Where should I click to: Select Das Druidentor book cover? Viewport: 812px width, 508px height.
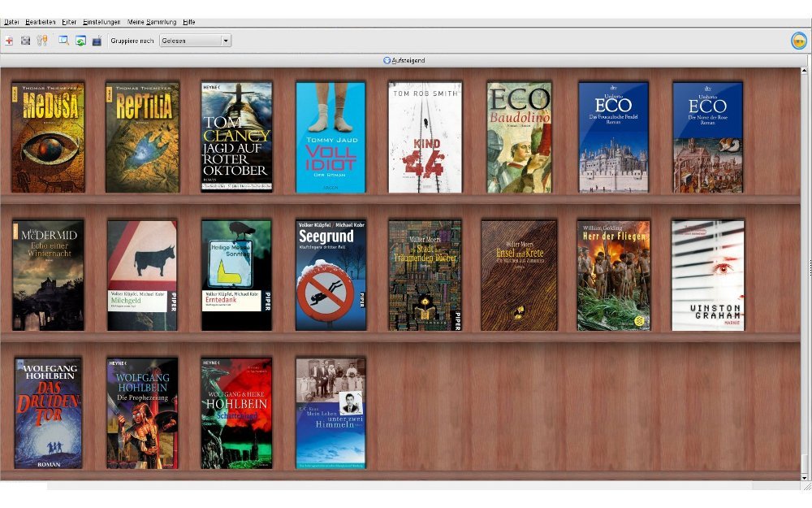[x=48, y=413]
